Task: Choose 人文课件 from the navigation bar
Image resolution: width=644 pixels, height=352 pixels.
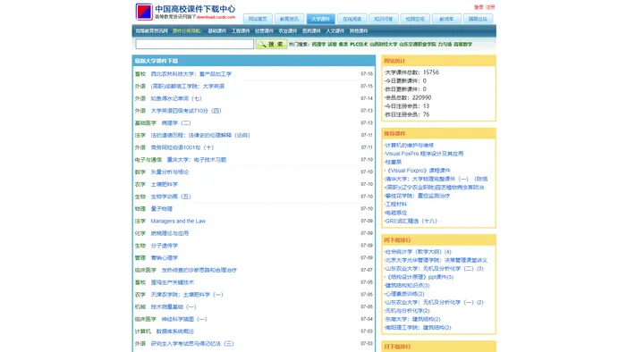Action: pos(335,30)
